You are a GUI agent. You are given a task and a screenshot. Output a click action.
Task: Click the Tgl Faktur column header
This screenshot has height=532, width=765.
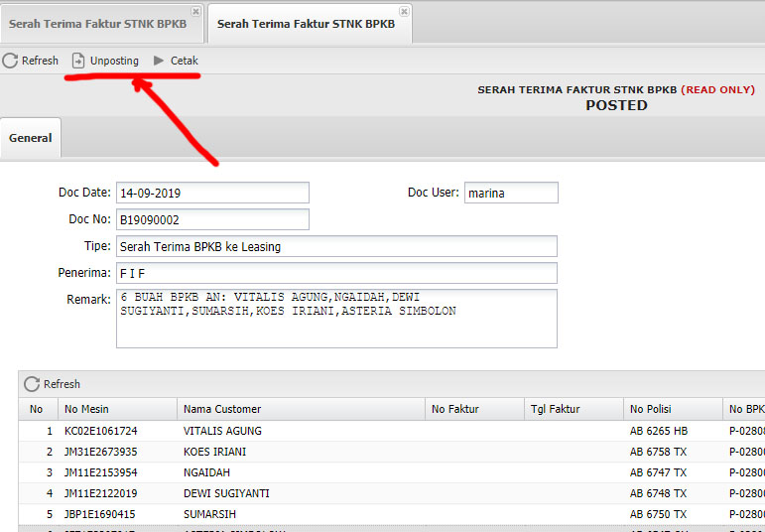573,409
